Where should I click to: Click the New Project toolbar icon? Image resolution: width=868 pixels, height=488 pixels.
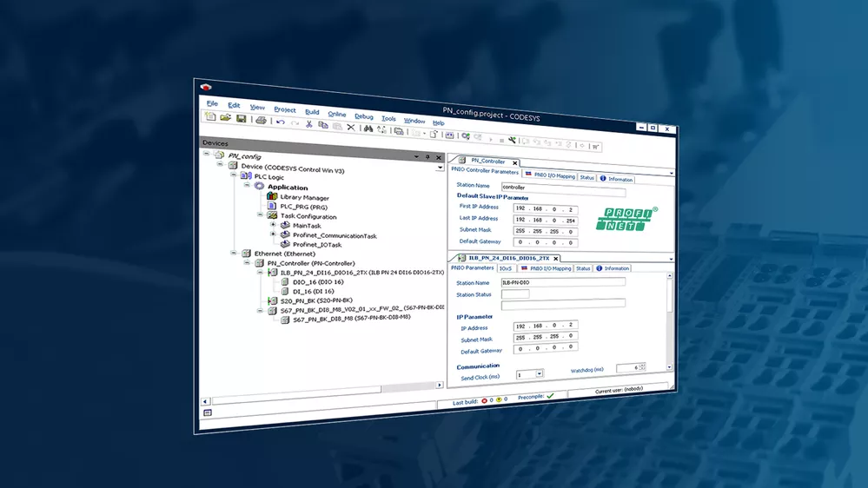pyautogui.click(x=211, y=116)
